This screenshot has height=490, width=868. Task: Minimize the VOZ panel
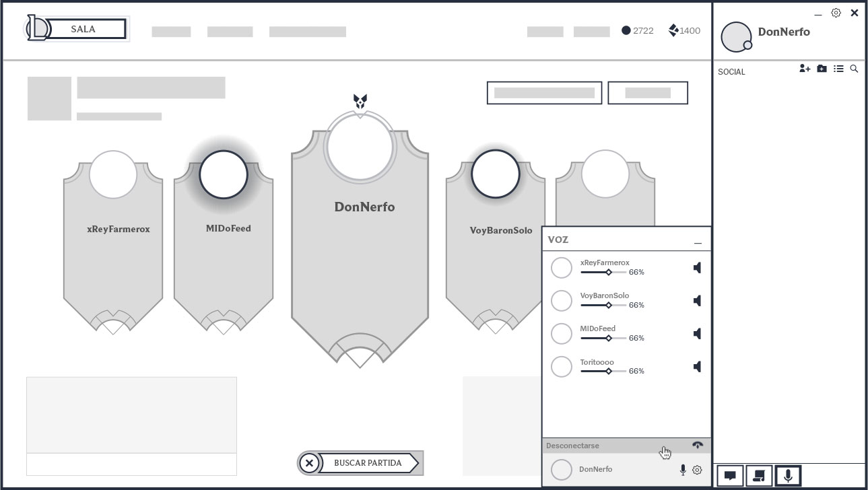click(698, 243)
